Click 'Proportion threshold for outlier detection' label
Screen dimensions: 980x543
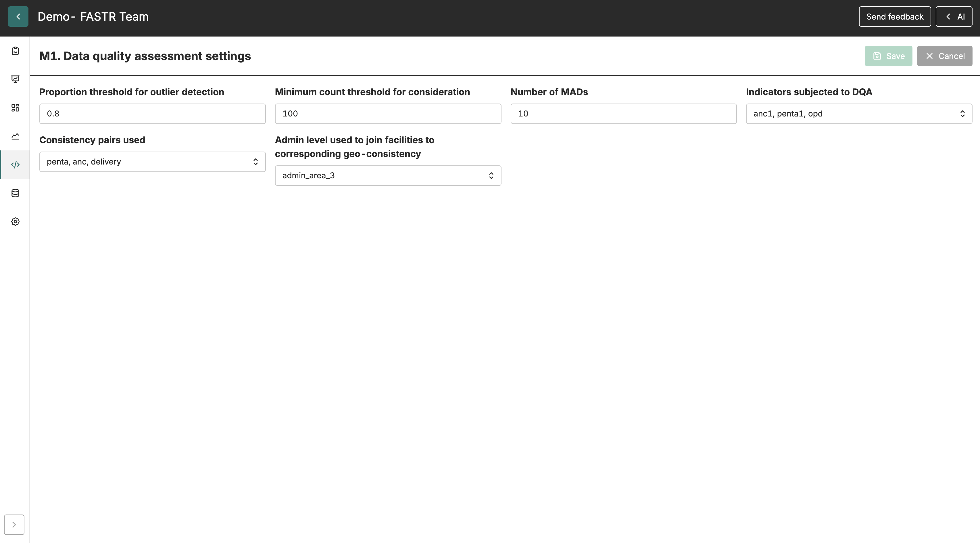[132, 92]
